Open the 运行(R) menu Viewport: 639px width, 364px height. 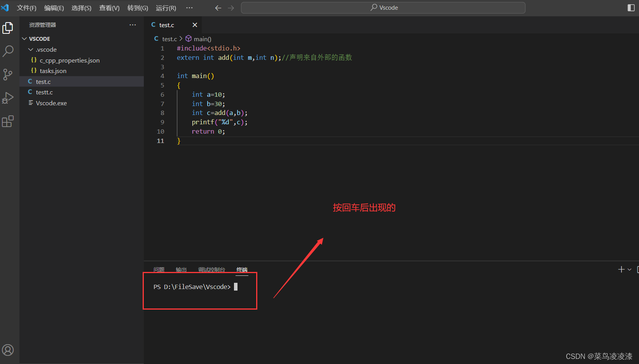pos(166,8)
